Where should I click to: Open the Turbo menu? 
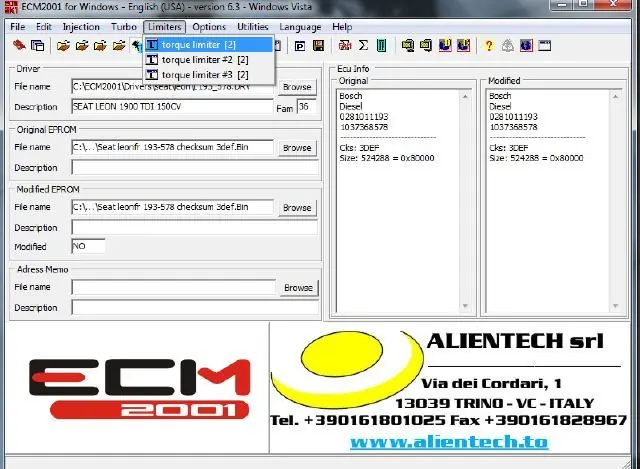pos(124,27)
